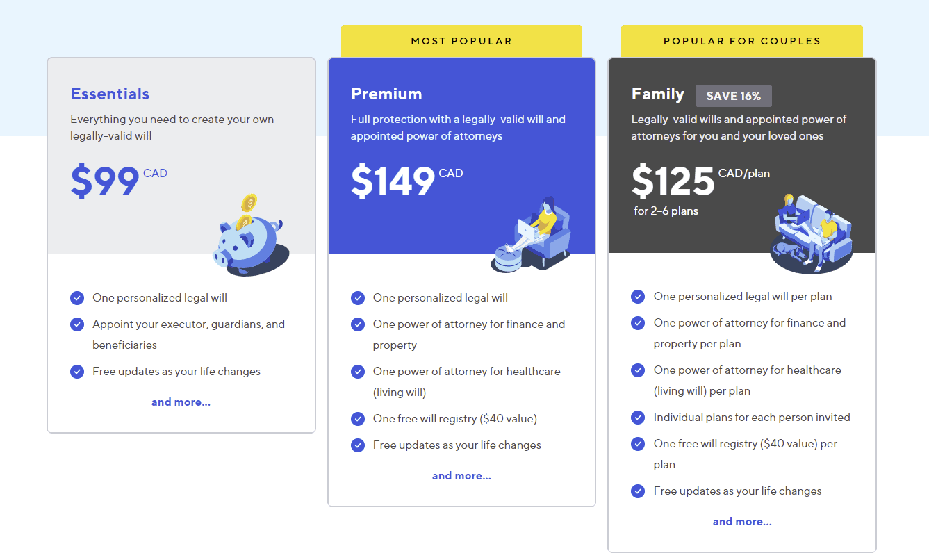Click the 'Save 16%' badge
929x560 pixels.
[x=733, y=96]
